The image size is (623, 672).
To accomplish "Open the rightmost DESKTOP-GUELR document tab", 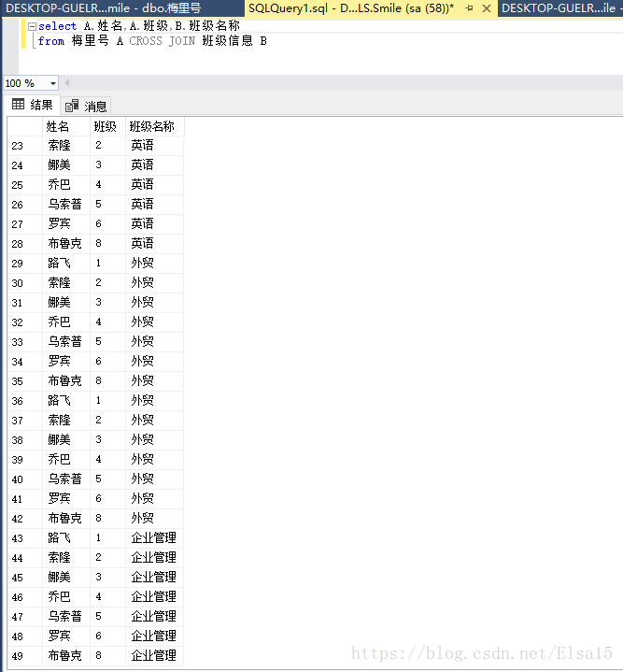I will (560, 8).
